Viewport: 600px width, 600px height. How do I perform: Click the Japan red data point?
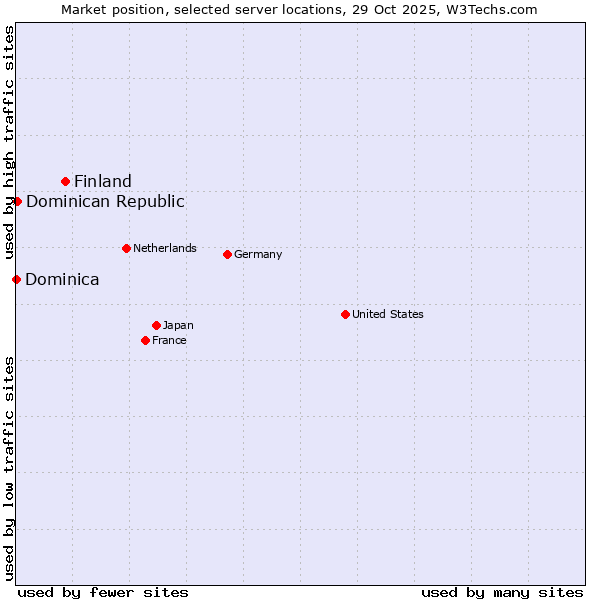point(156,325)
